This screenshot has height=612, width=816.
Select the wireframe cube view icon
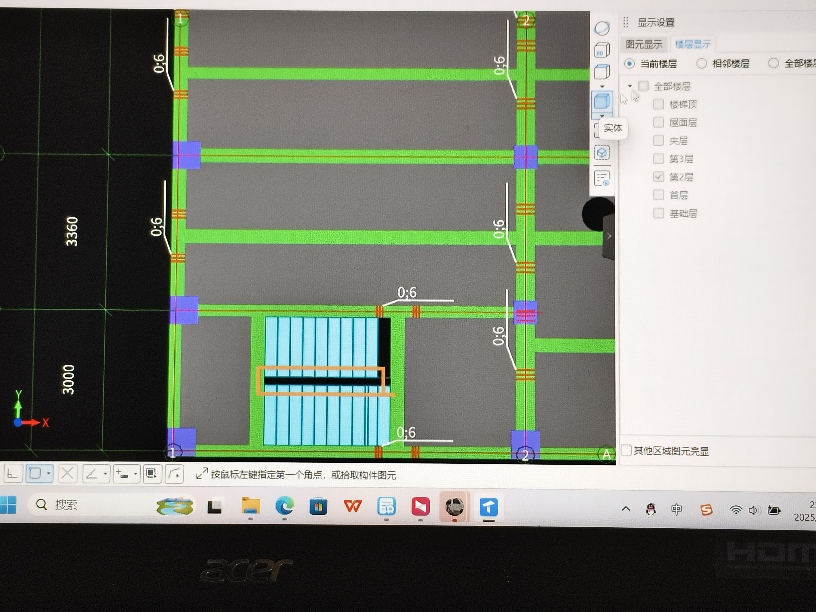point(602,71)
